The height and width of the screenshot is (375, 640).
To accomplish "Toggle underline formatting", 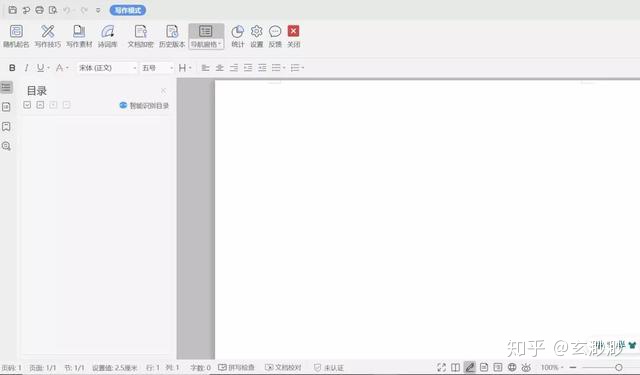I will pos(40,68).
